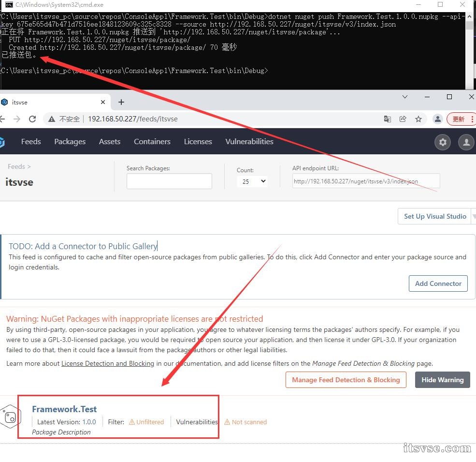Open the Packages menu
Image resolution: width=476 pixels, height=462 pixels.
(x=70, y=142)
